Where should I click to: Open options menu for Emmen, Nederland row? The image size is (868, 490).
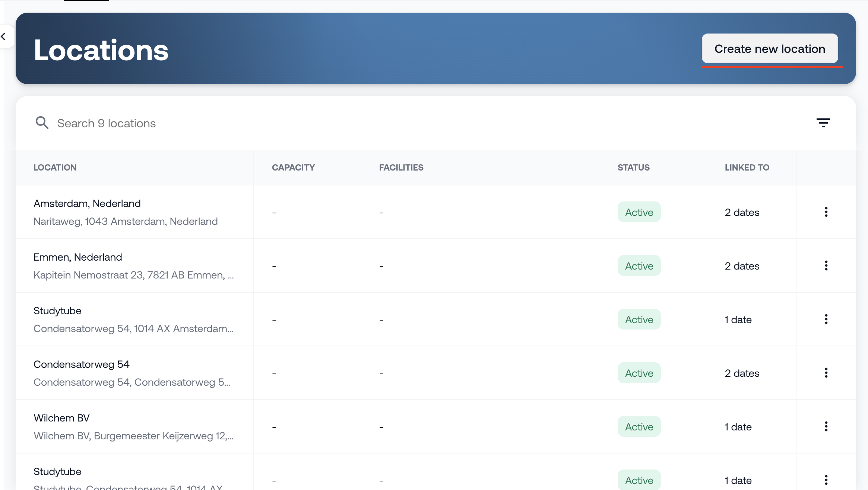point(826,266)
